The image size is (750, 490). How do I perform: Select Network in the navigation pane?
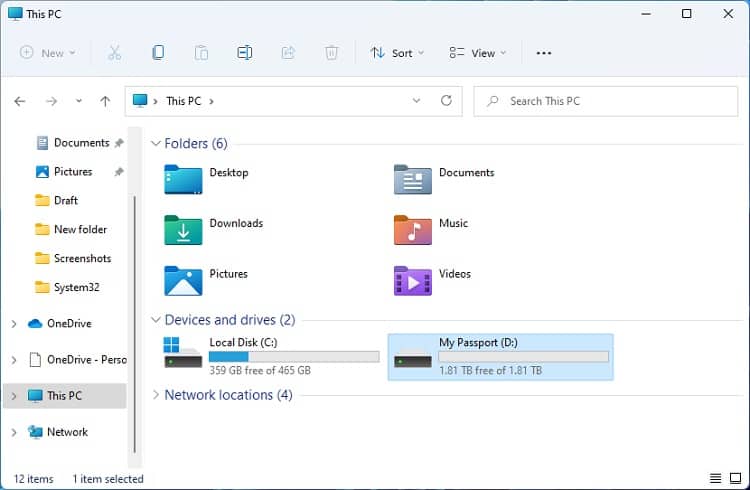click(58, 432)
